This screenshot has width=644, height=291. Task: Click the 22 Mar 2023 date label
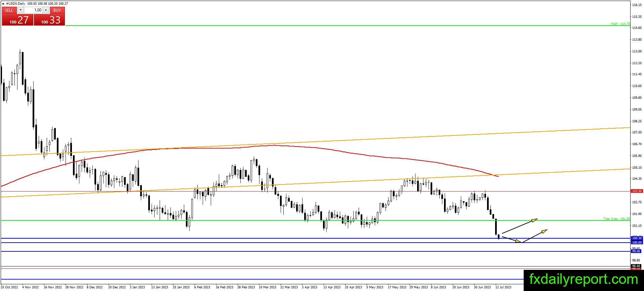[289, 287]
